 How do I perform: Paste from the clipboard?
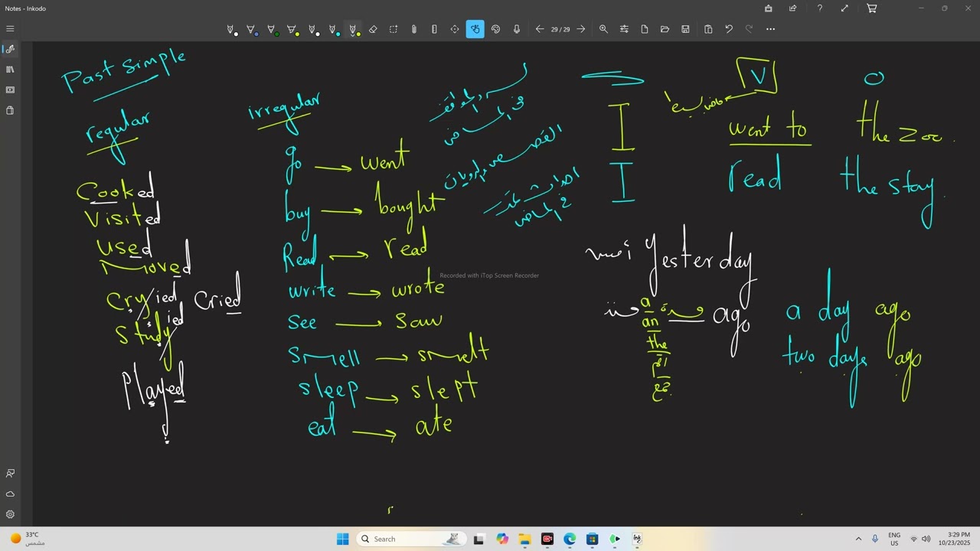tap(708, 29)
